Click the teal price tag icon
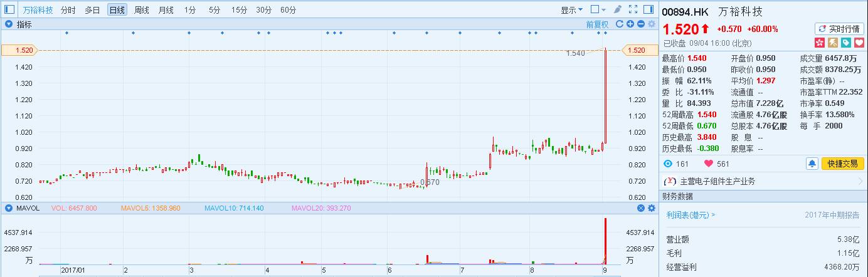The height and width of the screenshot is (277, 868). point(846,43)
